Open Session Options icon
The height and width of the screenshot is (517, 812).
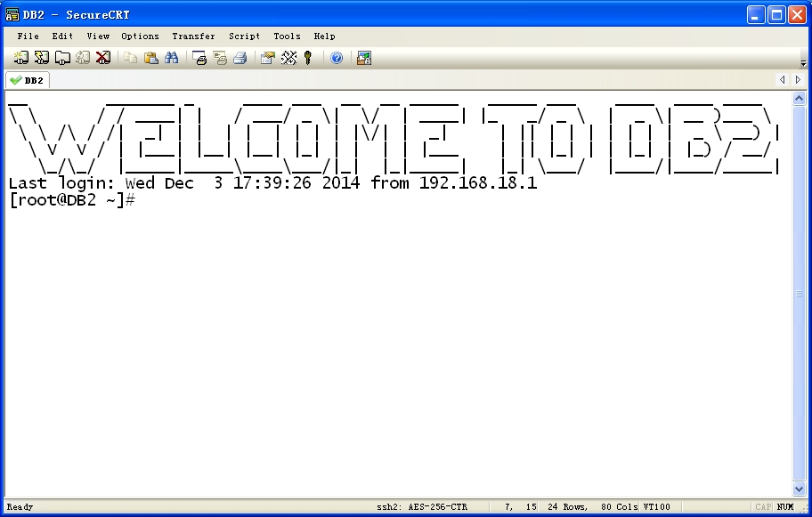[x=267, y=58]
